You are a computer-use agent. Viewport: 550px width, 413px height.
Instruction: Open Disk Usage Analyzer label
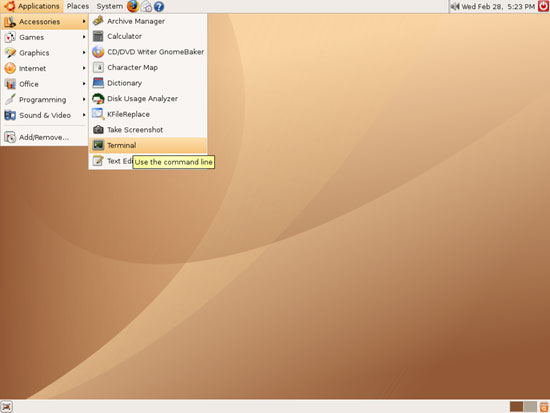click(142, 99)
